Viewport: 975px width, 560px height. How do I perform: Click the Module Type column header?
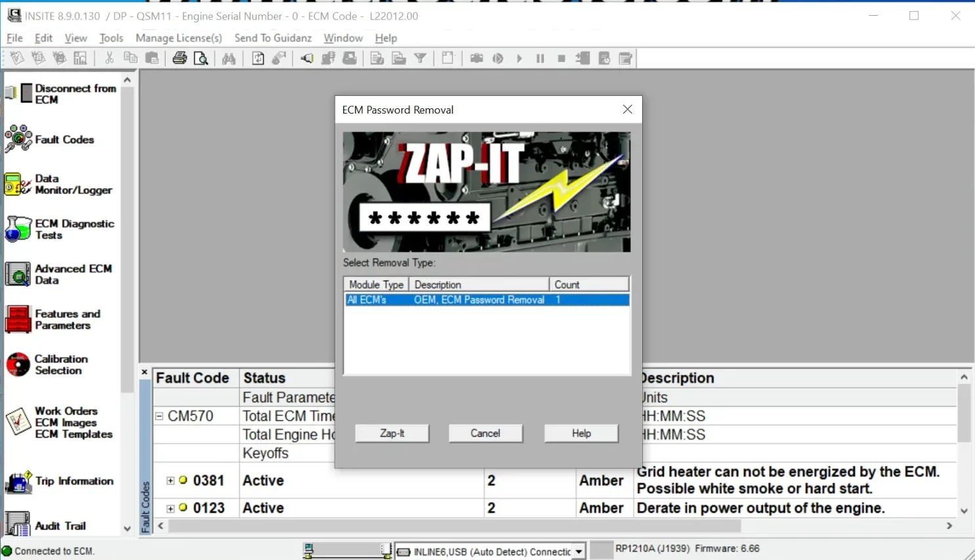(x=376, y=284)
